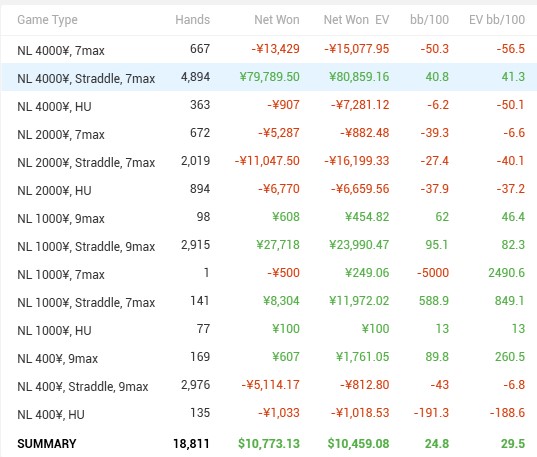
Task: Sort by EV bb/100 column header
Action: (x=497, y=20)
